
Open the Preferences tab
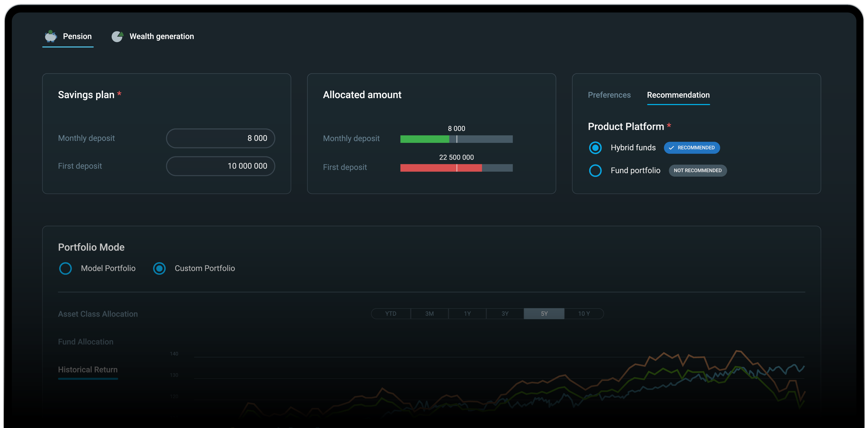(609, 95)
